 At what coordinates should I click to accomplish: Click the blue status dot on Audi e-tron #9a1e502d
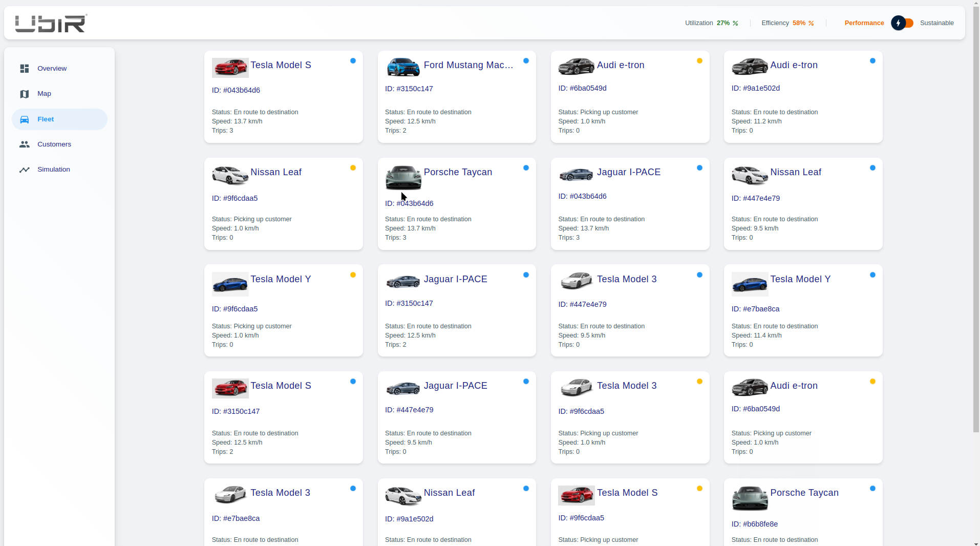(872, 61)
